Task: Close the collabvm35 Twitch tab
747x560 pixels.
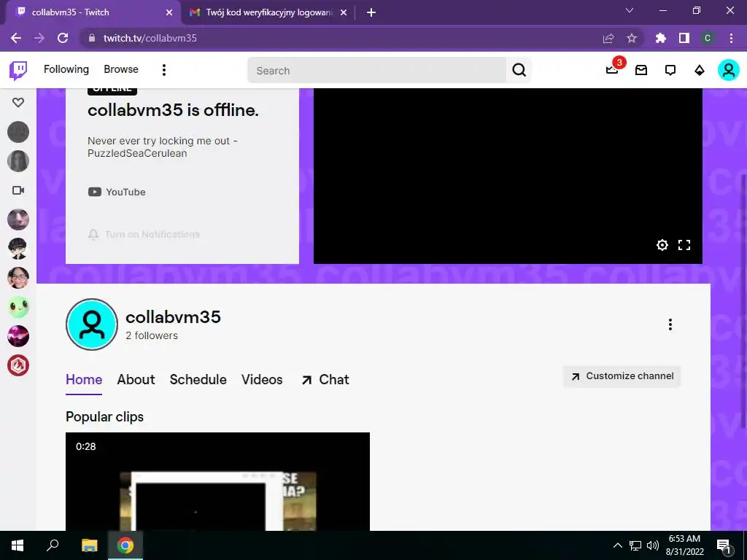Action: point(169,12)
